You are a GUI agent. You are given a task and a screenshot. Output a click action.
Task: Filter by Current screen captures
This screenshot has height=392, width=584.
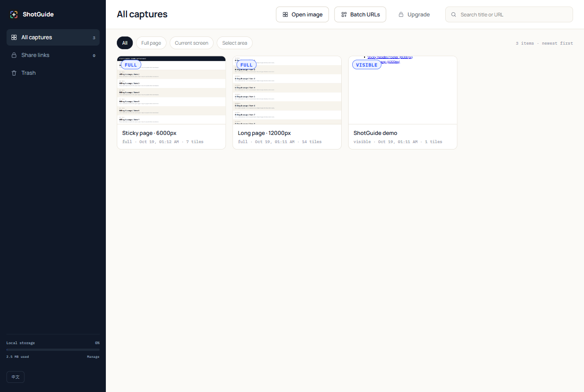(x=192, y=43)
